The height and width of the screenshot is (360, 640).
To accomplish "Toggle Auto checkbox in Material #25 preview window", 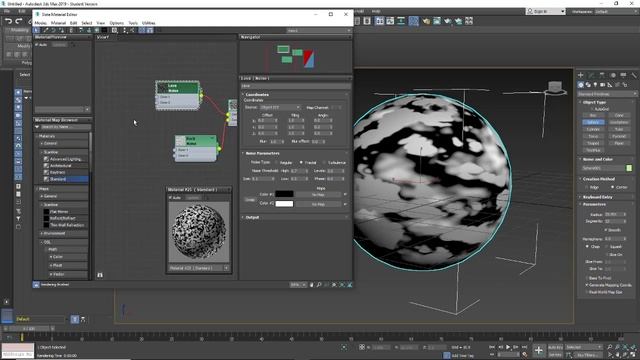I will coord(171,198).
